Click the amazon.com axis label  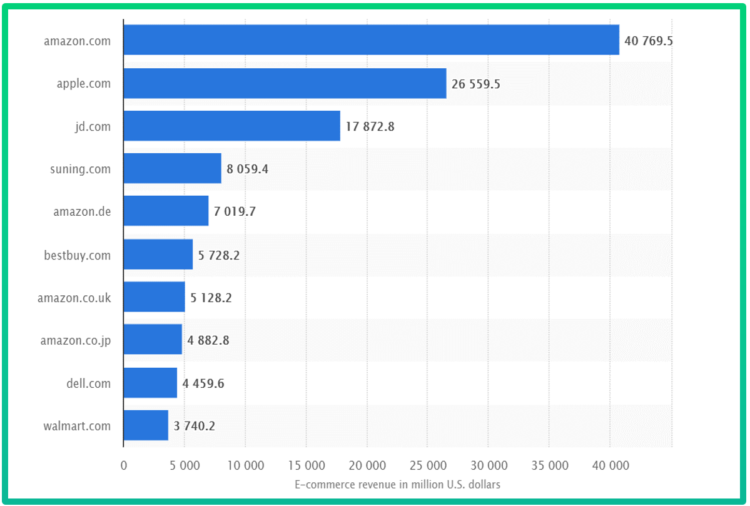point(77,41)
